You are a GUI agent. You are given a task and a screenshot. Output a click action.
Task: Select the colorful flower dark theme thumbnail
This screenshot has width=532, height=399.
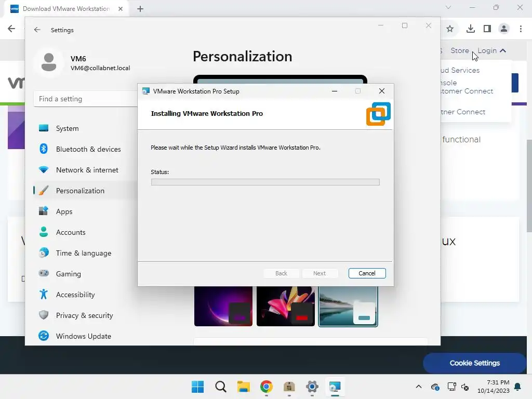point(286,306)
